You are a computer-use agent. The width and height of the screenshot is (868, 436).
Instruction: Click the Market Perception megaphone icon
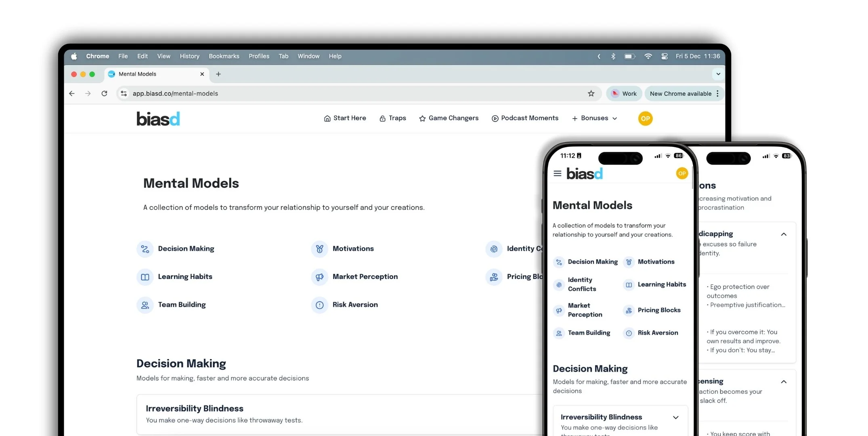tap(319, 277)
